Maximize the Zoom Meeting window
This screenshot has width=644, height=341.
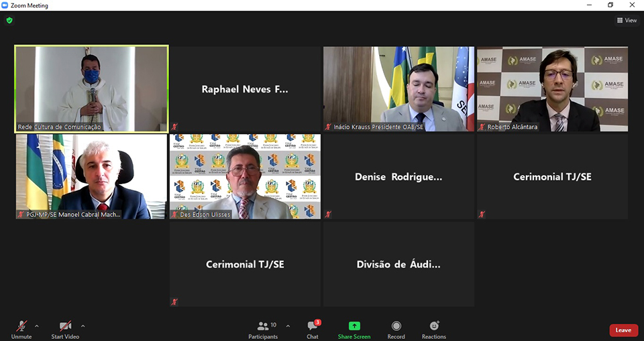[610, 5]
